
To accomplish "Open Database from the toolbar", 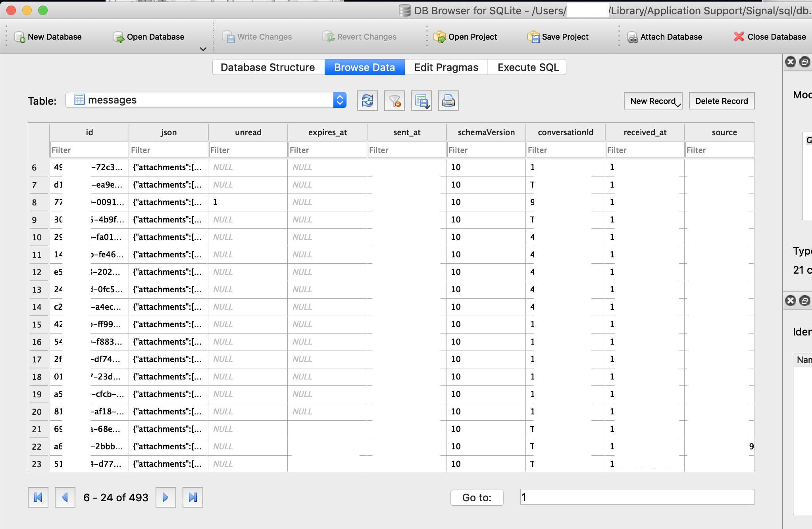I will [149, 37].
